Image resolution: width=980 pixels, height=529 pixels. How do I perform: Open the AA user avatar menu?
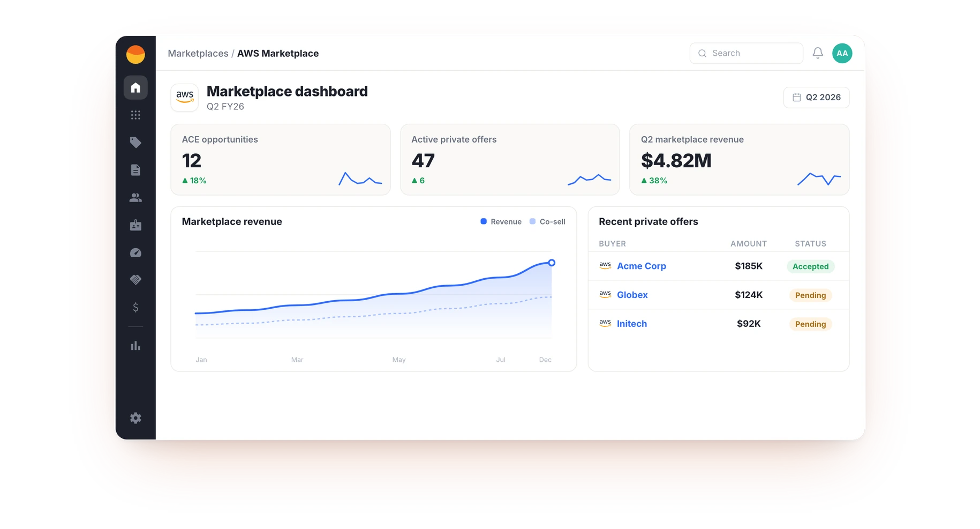[x=842, y=53]
